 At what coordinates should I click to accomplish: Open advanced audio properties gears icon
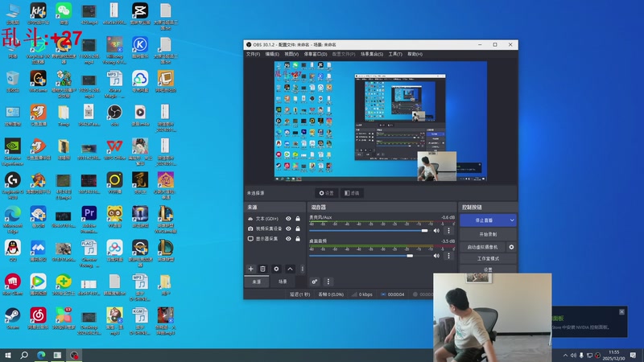tap(315, 282)
